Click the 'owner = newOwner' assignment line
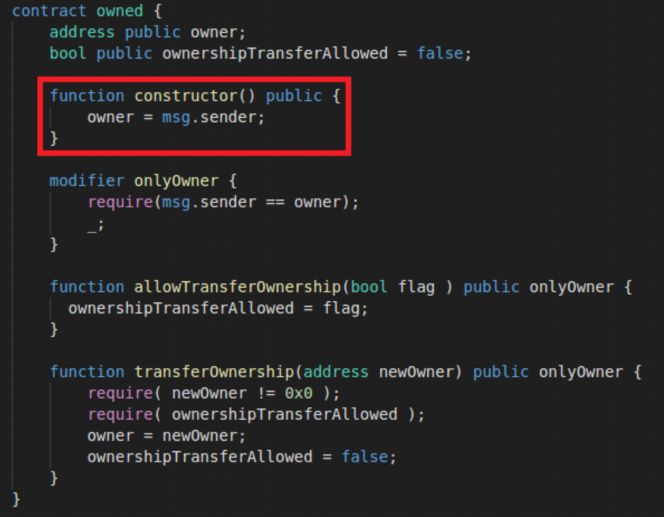664x517 pixels. coord(166,436)
